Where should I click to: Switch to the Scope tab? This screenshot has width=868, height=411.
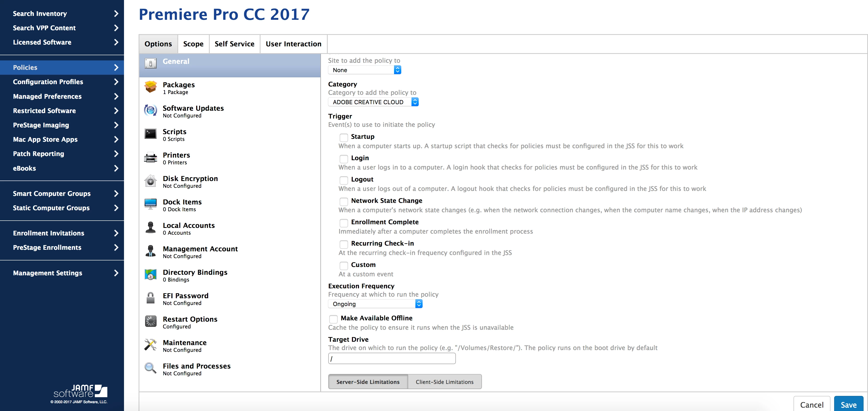(x=193, y=44)
